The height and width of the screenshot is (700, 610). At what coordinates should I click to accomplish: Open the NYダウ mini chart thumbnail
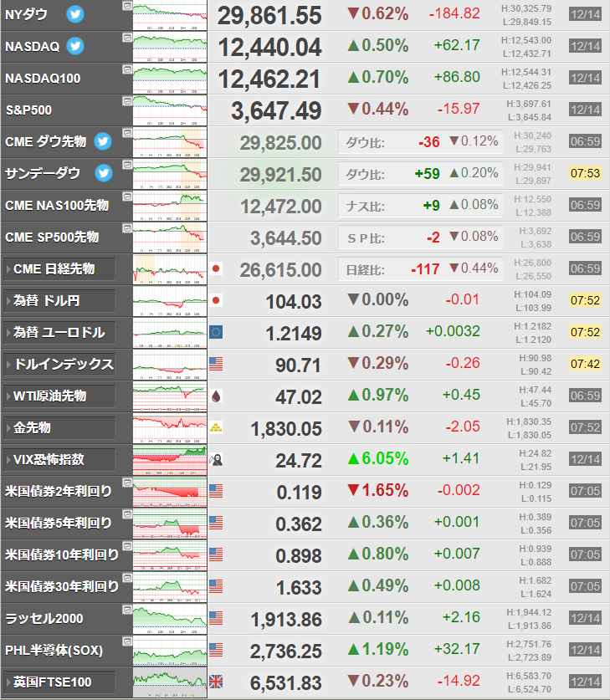[x=170, y=16]
